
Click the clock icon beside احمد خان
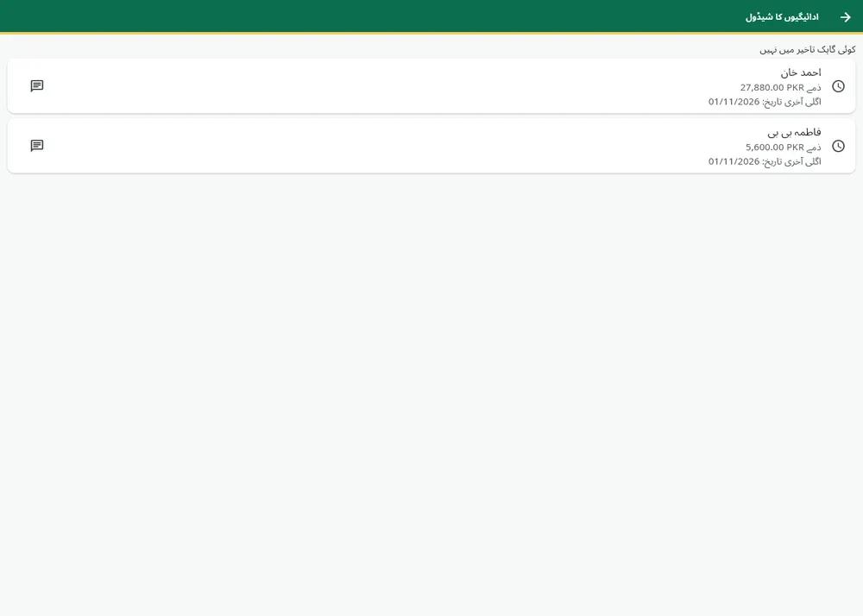coord(838,86)
